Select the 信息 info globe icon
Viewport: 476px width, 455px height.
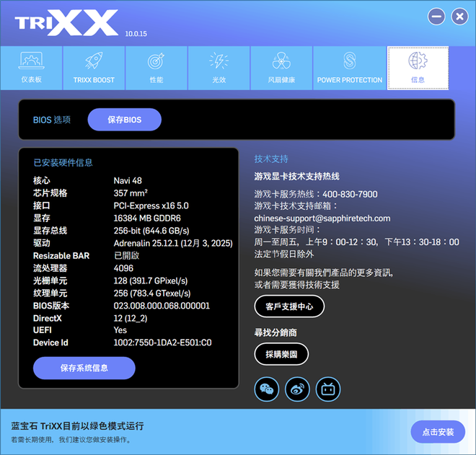[418, 61]
